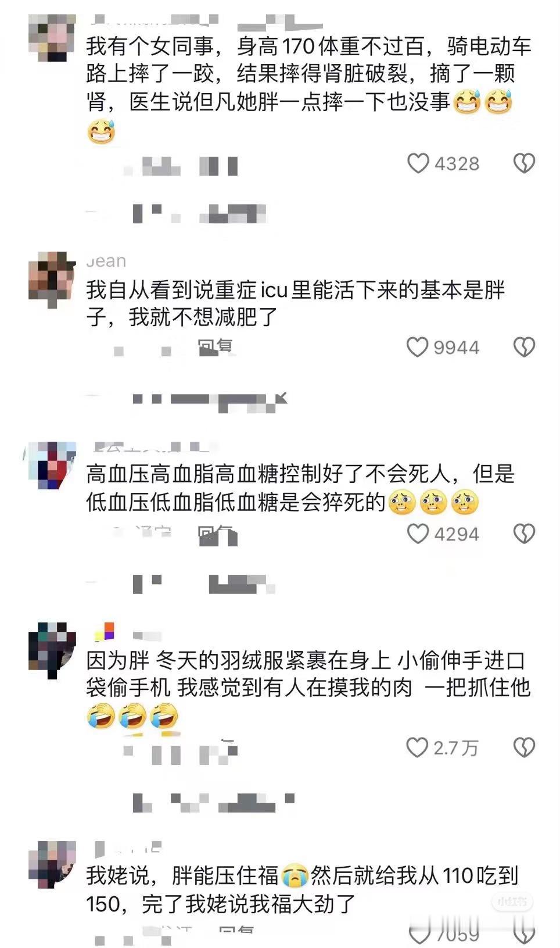The width and height of the screenshot is (560, 948).
Task: Click the username Jean
Action: point(106,262)
